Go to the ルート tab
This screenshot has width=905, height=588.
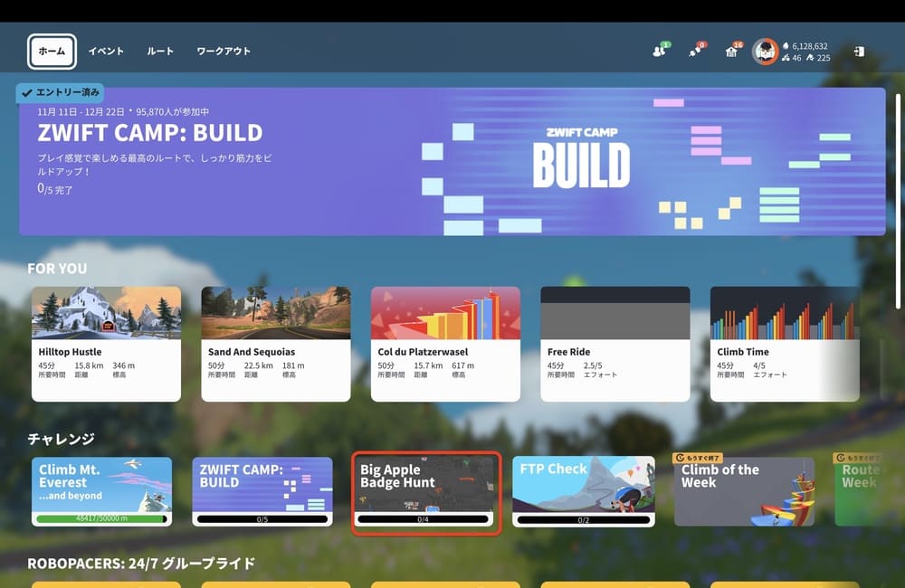(x=160, y=52)
